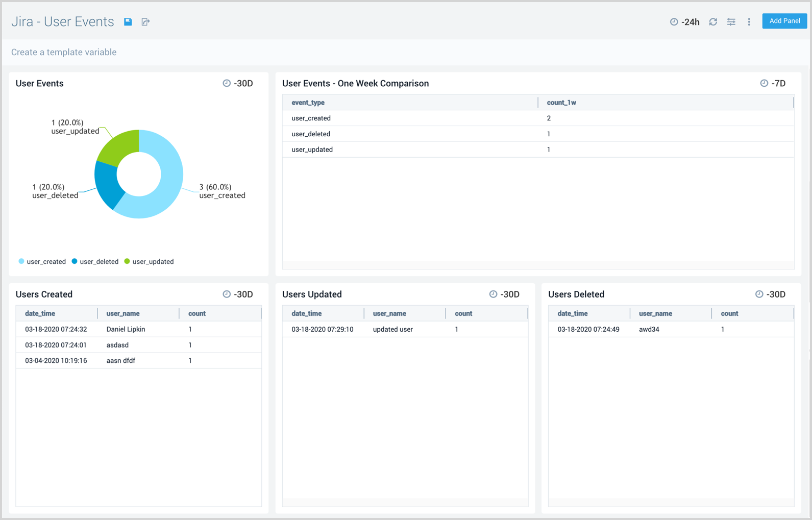This screenshot has width=812, height=520.
Task: Open the filter settings icon
Action: (x=731, y=22)
